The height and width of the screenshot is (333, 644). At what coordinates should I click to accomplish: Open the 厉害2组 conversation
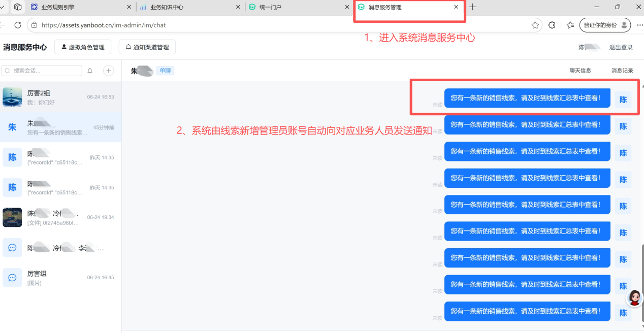[x=60, y=97]
